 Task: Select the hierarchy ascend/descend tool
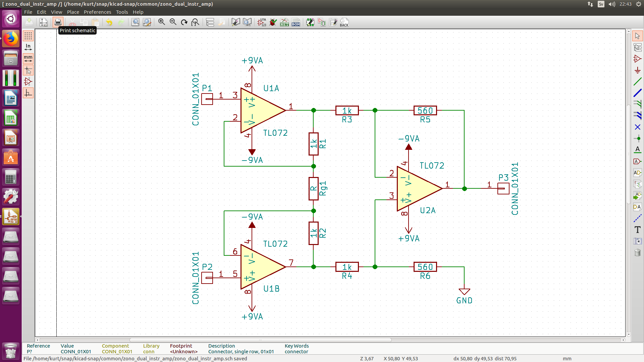[638, 47]
